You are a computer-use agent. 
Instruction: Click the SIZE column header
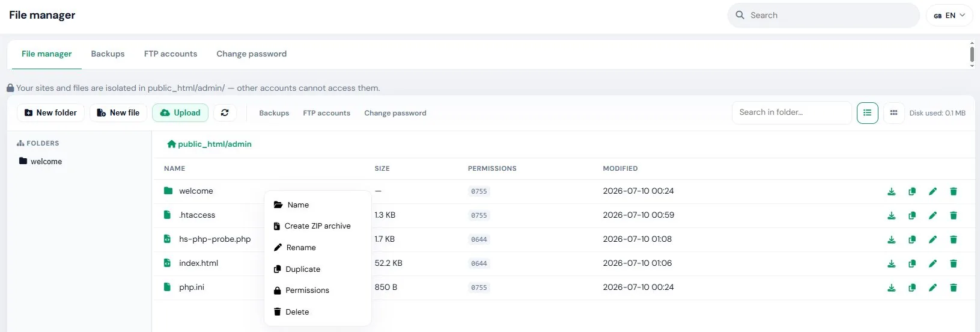(x=382, y=169)
